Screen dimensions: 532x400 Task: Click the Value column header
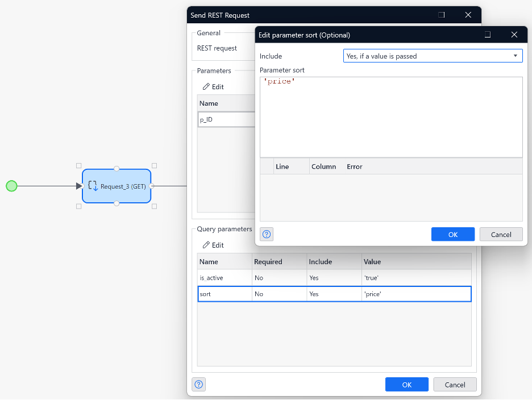pos(416,261)
